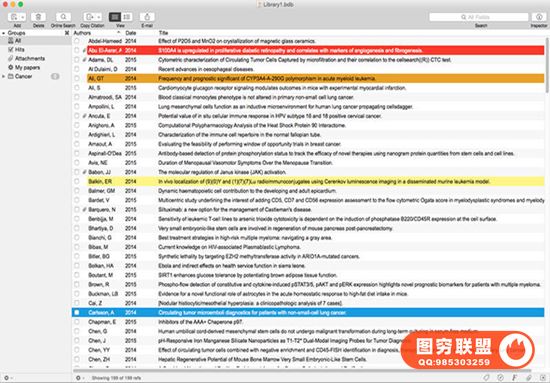The height and width of the screenshot is (383, 550).
Task: Open the Copy Citation dropdown arrow
Action: pos(98,17)
